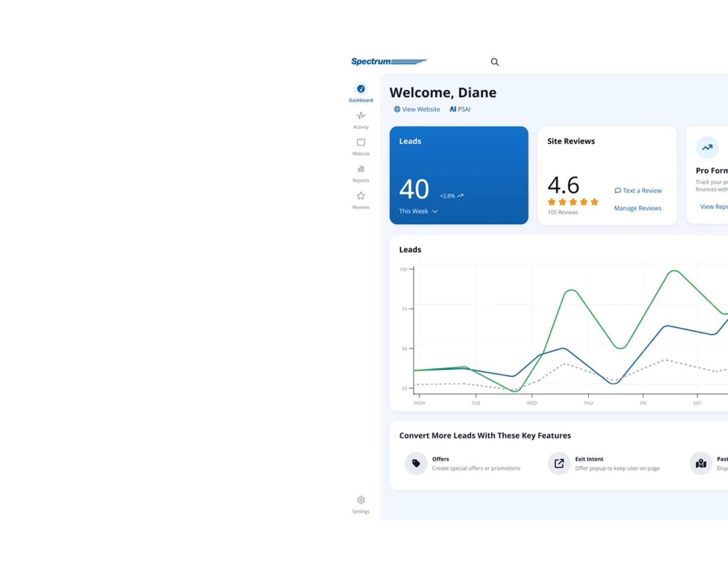Click the Offers tag icon
Screen dimensions: 728x573
pyautogui.click(x=416, y=463)
